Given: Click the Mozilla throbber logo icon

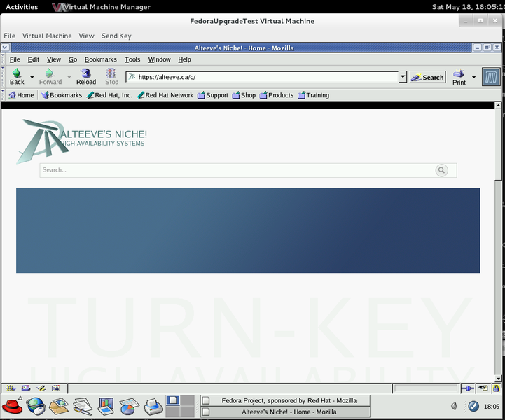Looking at the screenshot, I should point(491,76).
